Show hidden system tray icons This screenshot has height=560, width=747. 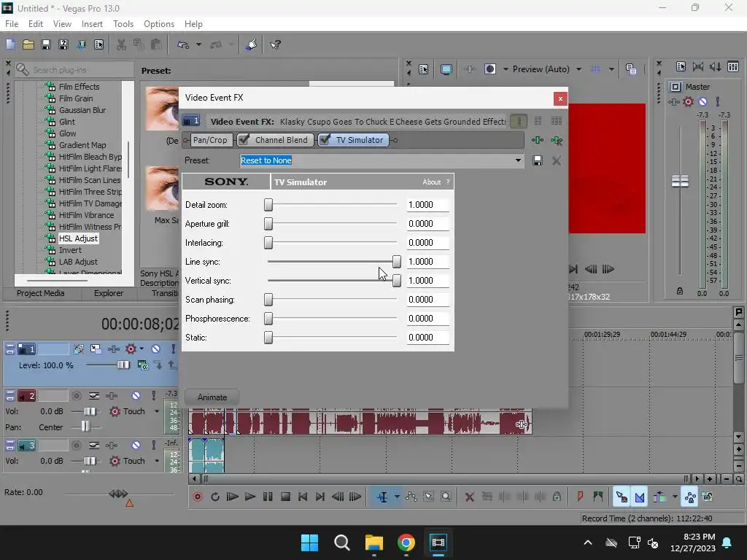click(588, 542)
